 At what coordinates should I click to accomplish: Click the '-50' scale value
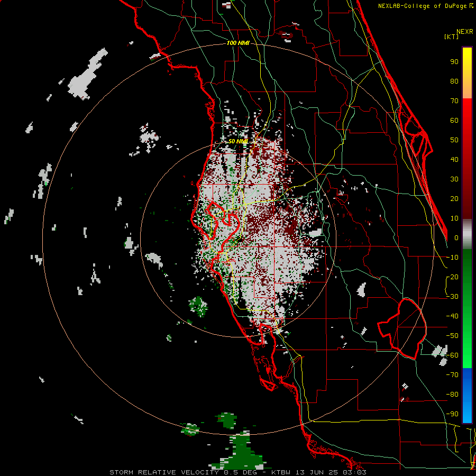pyautogui.click(x=452, y=336)
